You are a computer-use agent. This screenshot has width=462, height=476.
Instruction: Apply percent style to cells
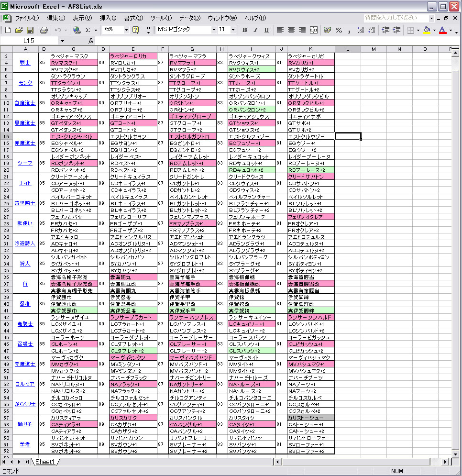[x=339, y=30]
